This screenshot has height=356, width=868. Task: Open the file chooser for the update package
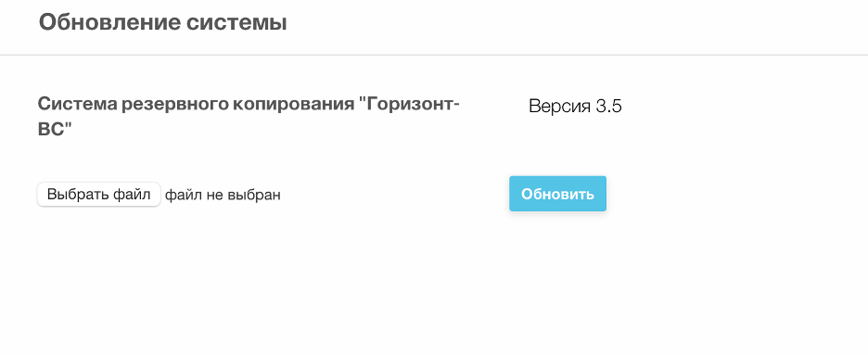(99, 195)
